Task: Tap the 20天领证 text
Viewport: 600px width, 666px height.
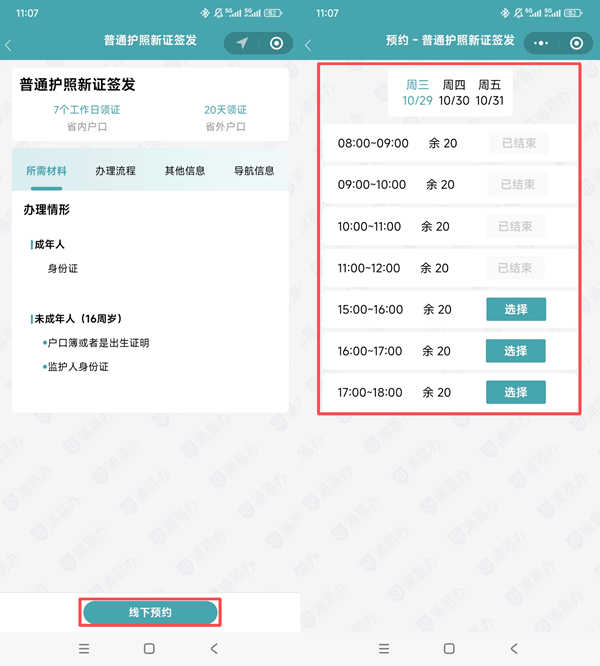Action: click(225, 110)
